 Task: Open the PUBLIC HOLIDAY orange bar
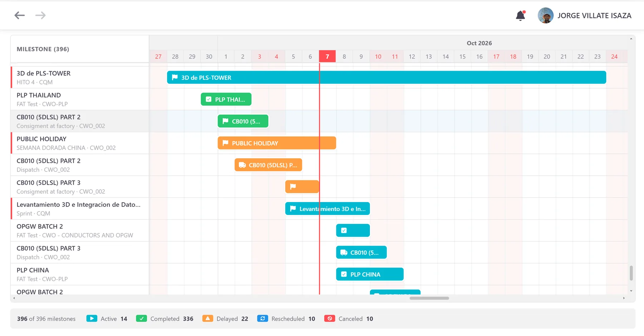(x=277, y=143)
